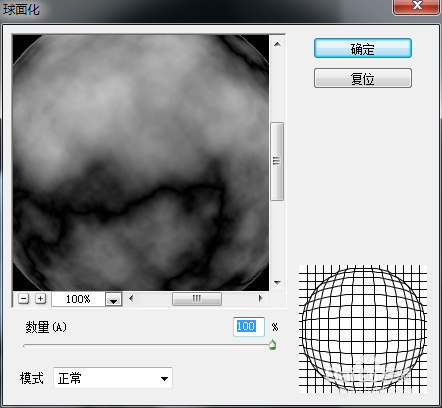Viewport: 442px width, 408px height.
Task: Click the 模式 label
Action: pos(32,378)
